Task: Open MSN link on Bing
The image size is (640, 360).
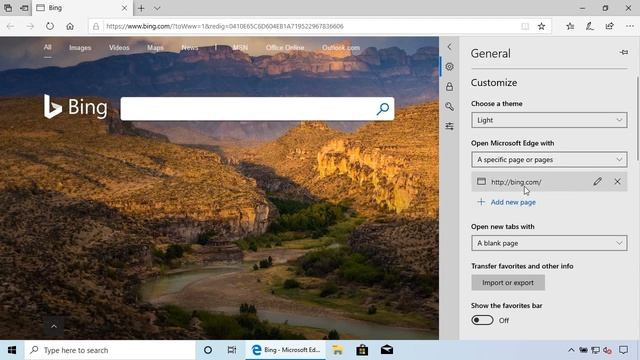Action: pyautogui.click(x=240, y=48)
